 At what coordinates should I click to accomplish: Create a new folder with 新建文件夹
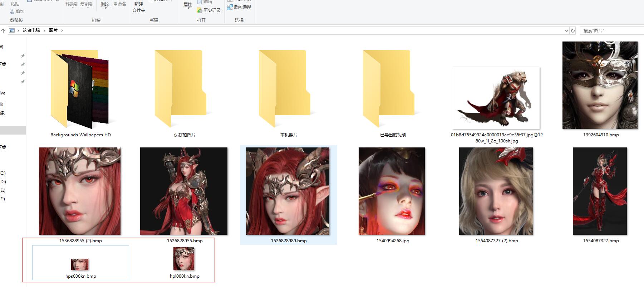click(x=139, y=7)
